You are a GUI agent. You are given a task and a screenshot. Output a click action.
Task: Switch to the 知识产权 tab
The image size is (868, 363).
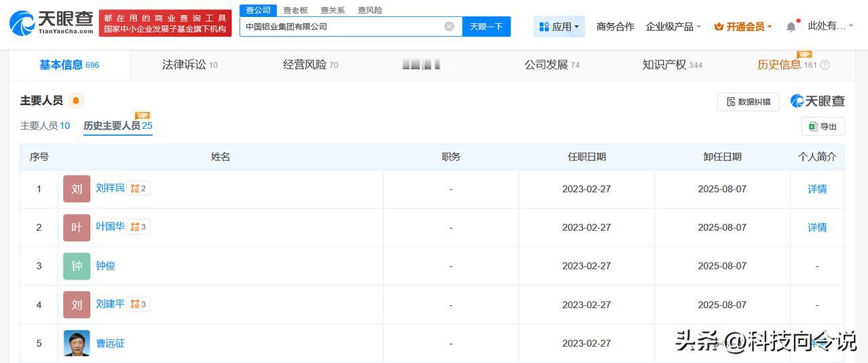point(673,65)
